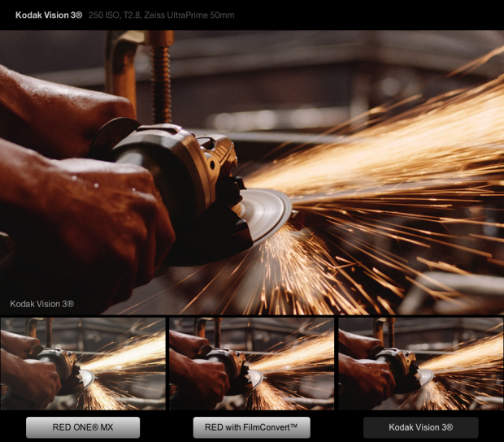
Task: Click the '250 ISO, T2.8, Zeiss UltraPrime 50mm' text
Action: tap(161, 15)
